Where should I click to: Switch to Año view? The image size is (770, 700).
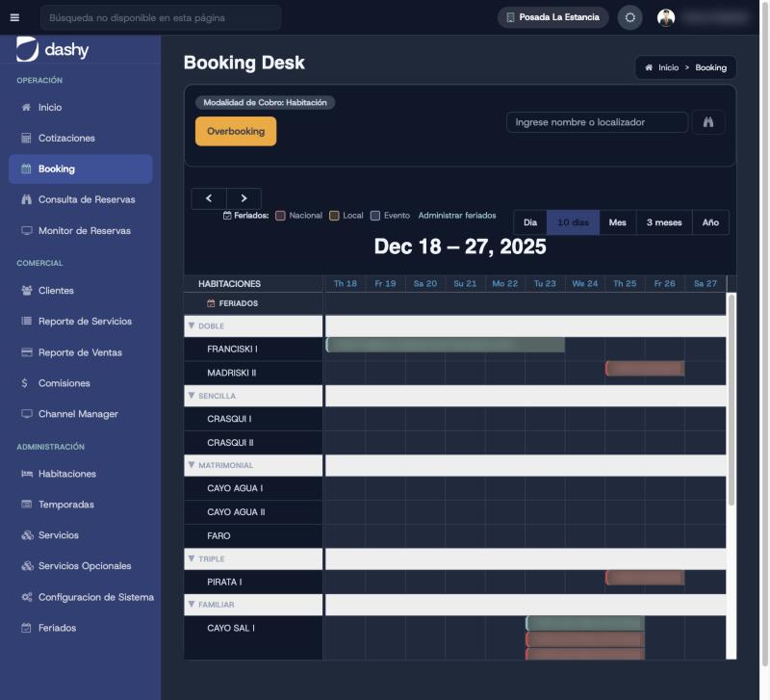click(x=710, y=222)
